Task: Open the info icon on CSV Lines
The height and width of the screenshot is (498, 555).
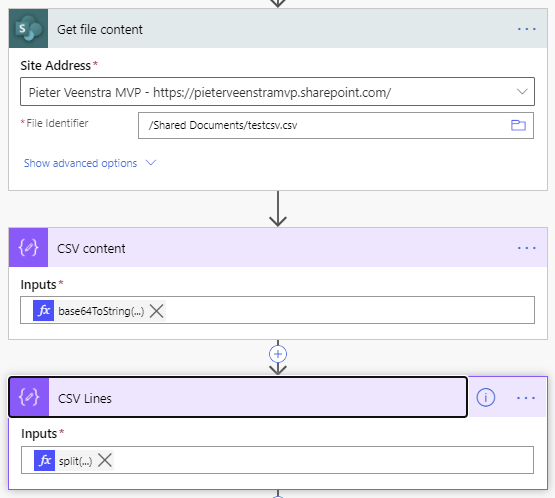Action: 486,397
